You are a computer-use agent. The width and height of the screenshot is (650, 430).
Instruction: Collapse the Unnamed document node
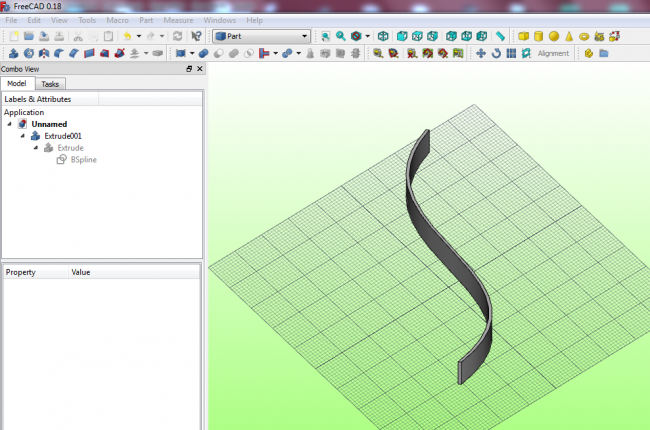(9, 124)
